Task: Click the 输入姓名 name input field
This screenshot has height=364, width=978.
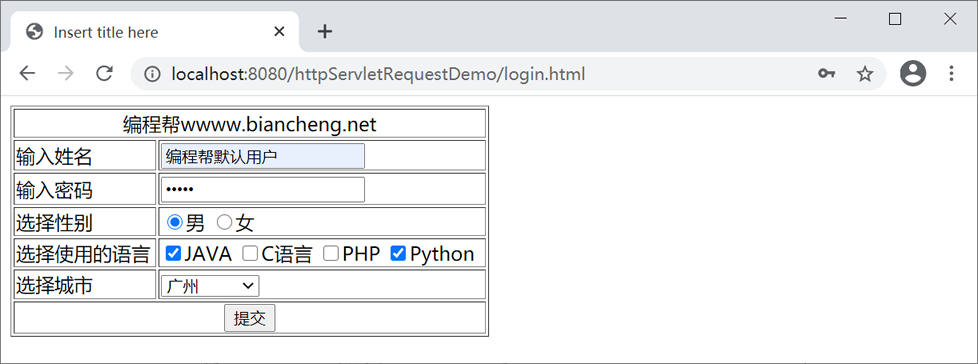Action: (263, 156)
